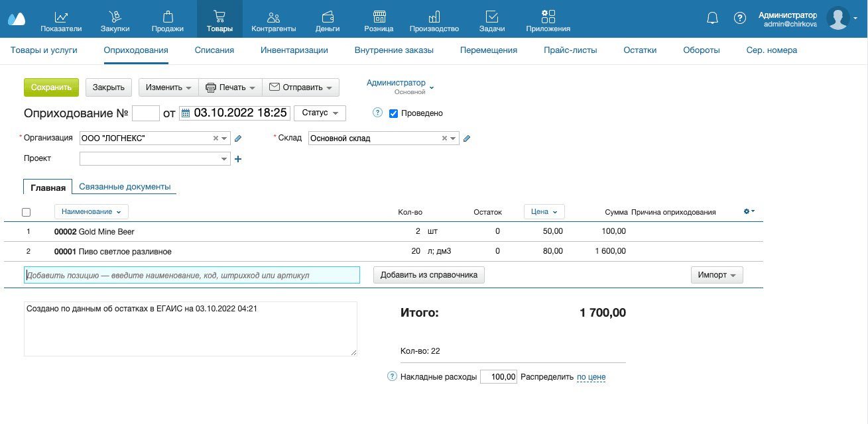Expand the Импорт dropdown button
This screenshot has height=424, width=868.
pyautogui.click(x=716, y=275)
